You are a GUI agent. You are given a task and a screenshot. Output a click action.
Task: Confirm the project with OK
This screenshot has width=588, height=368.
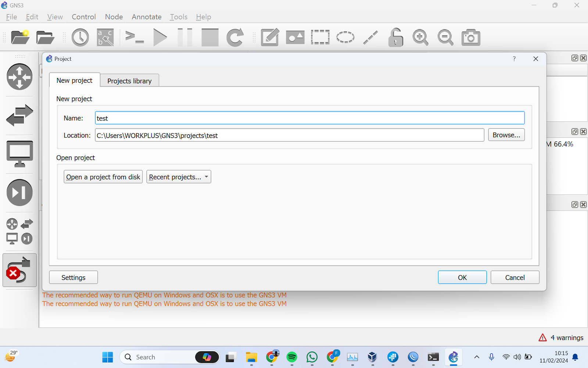click(462, 277)
